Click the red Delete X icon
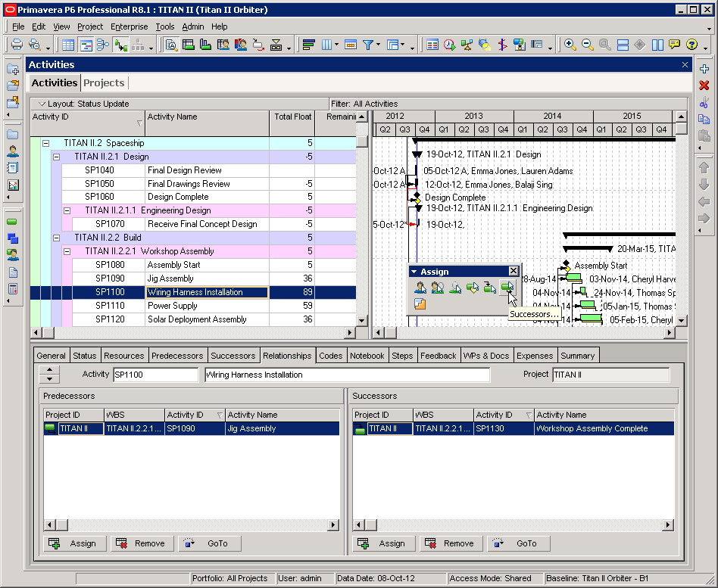The height and width of the screenshot is (588, 718). tap(704, 85)
